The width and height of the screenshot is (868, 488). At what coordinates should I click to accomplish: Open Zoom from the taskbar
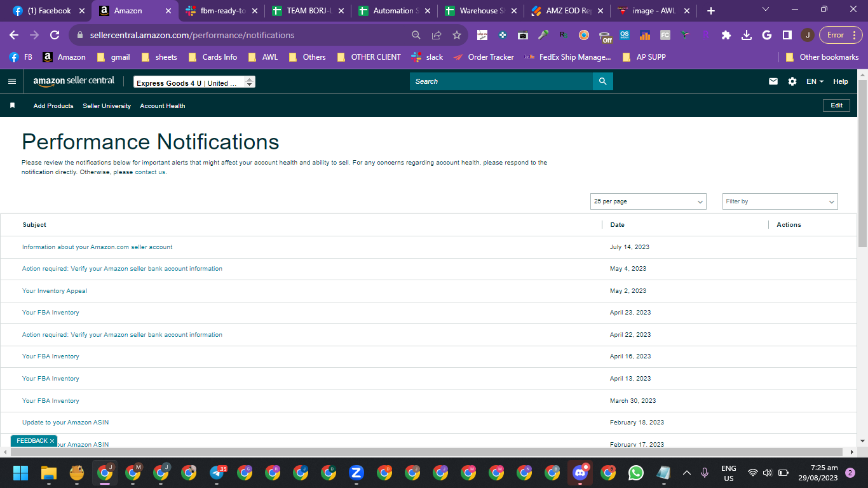(356, 473)
